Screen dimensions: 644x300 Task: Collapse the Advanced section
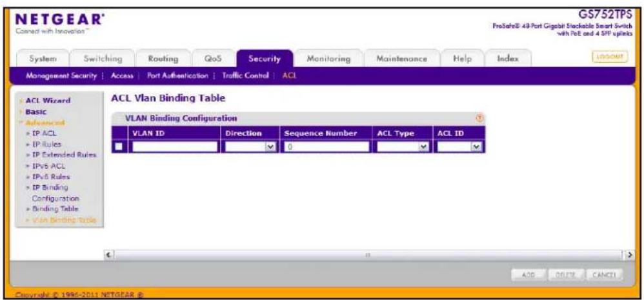point(45,123)
